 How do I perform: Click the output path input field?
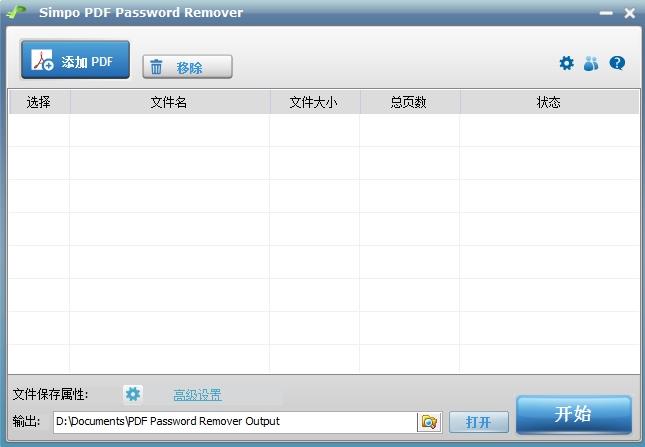(234, 422)
